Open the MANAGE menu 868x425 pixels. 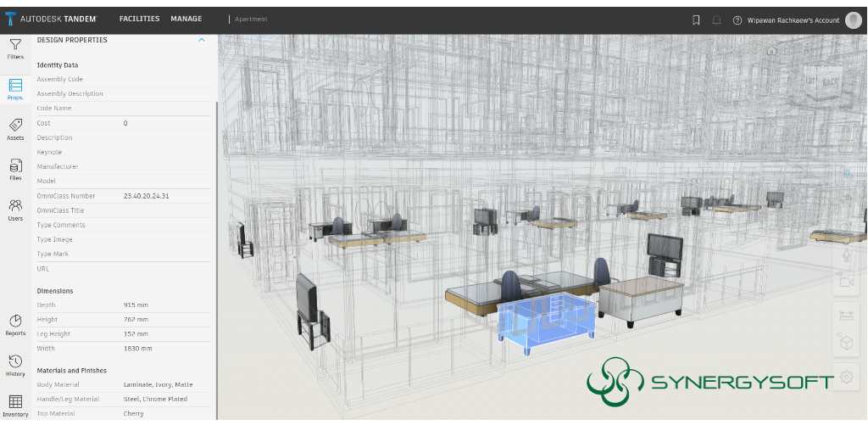click(186, 19)
